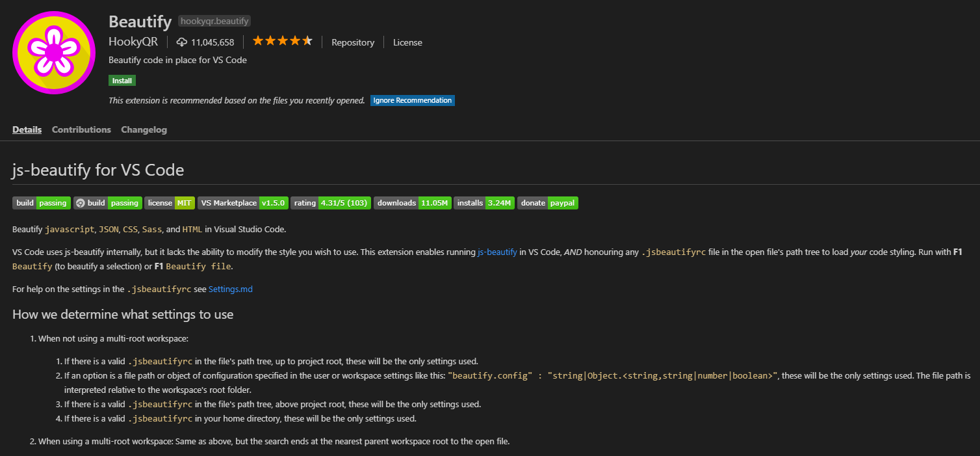Install the Beautify extension
Viewport: 980px width, 456px height.
pos(122,81)
